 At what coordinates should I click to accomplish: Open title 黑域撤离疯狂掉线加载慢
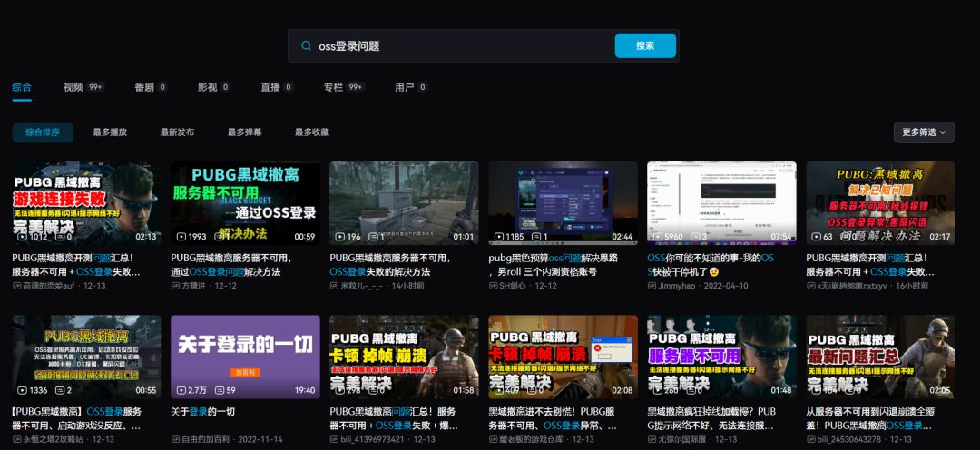(711, 419)
